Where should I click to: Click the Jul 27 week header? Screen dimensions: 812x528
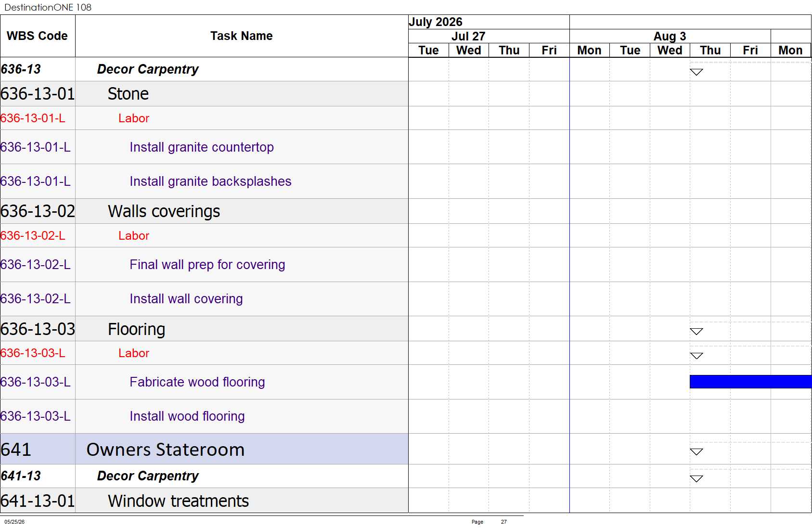click(x=468, y=36)
